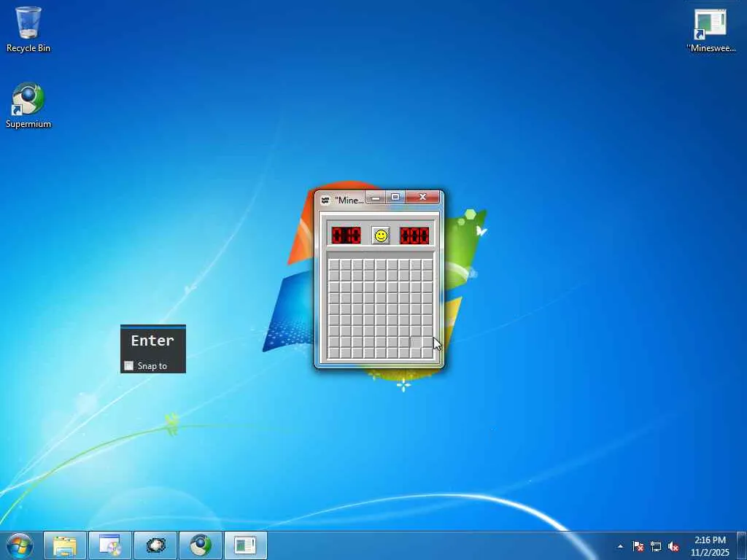
Task: Click the Minesweeper title bar app icon
Action: 325,200
